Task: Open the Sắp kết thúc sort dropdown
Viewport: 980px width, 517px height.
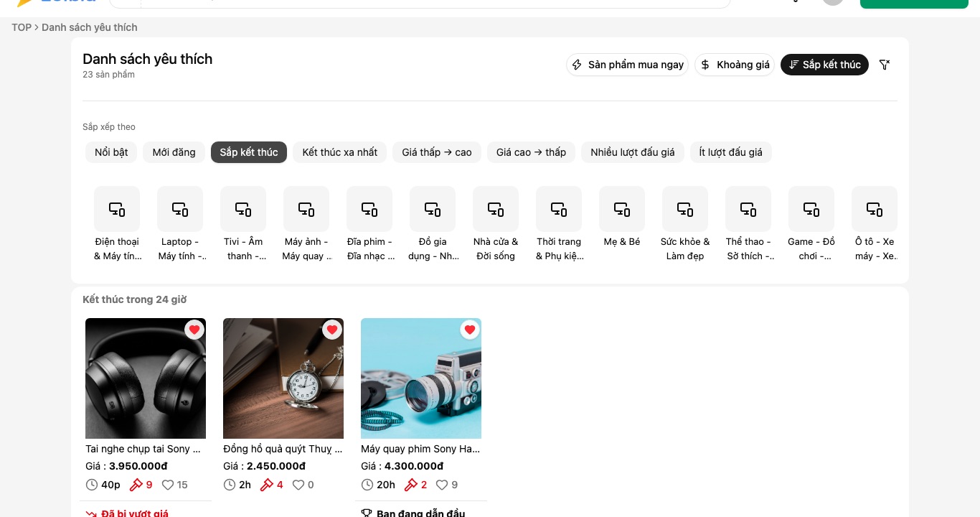Action: (x=824, y=65)
